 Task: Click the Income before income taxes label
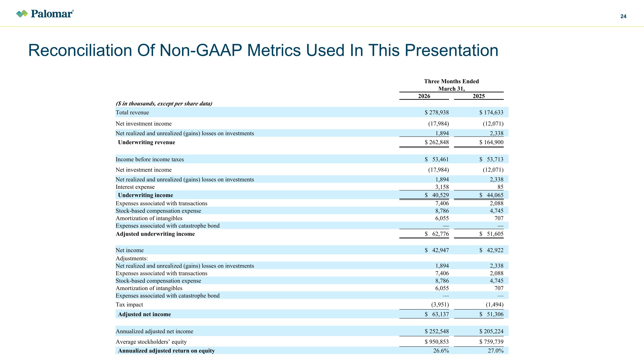click(149, 159)
